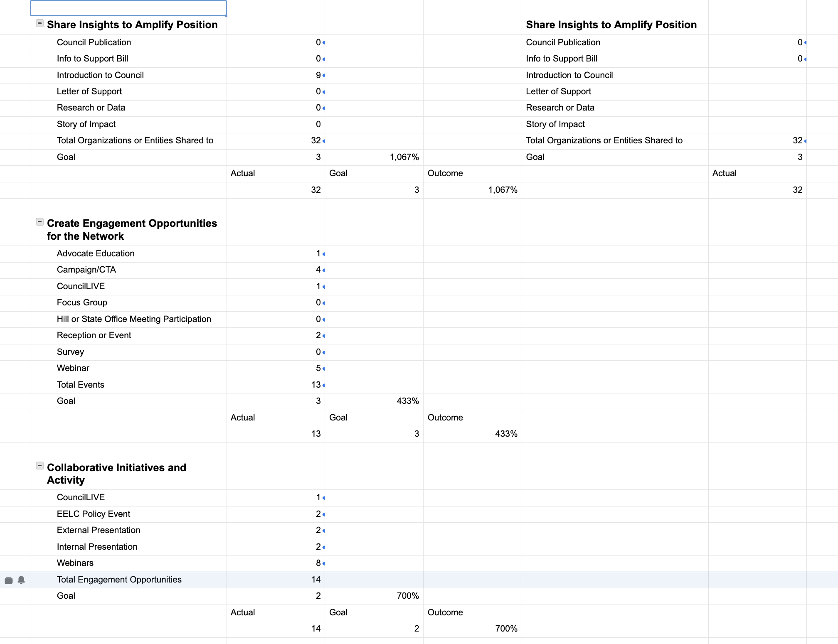Select the Council Publication row label in left table
Screen dimensions: 838x644
(94, 42)
